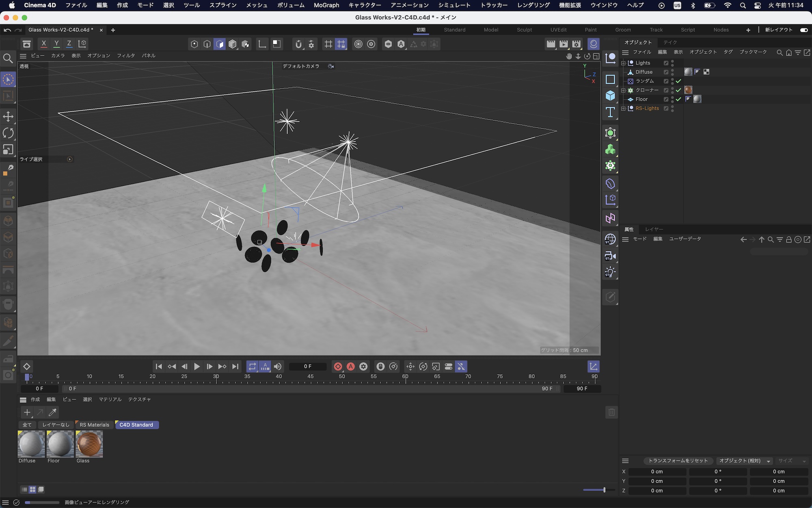812x508 pixels.
Task: Add a Cube primitive from right palette
Action: [x=610, y=96]
